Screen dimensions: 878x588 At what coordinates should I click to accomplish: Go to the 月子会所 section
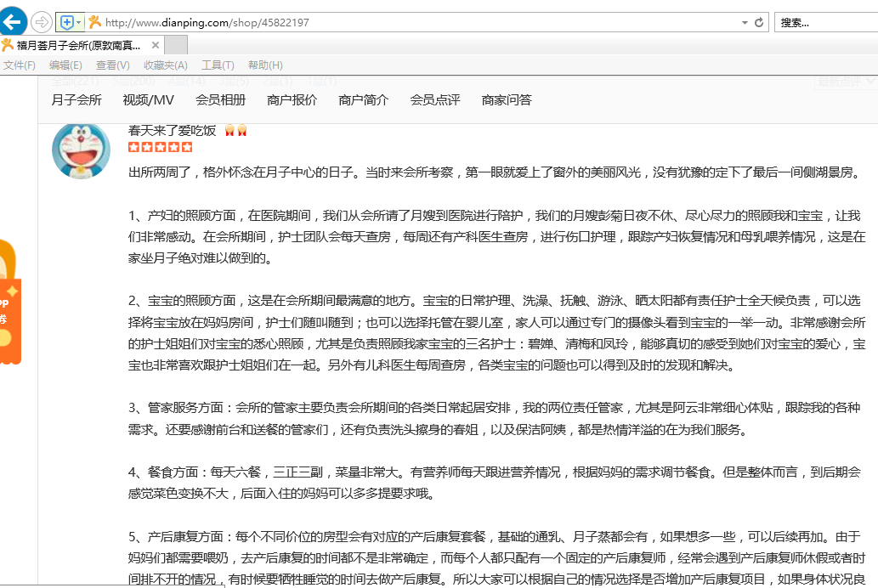76,100
